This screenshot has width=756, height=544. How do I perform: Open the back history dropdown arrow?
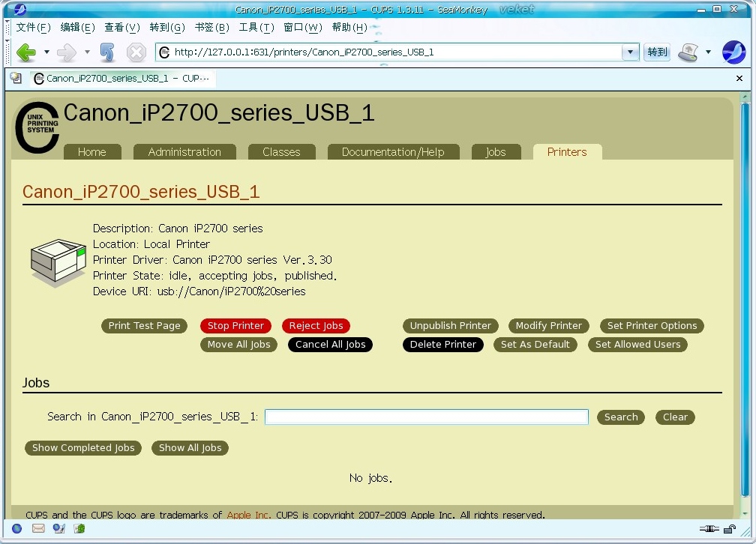(x=46, y=52)
